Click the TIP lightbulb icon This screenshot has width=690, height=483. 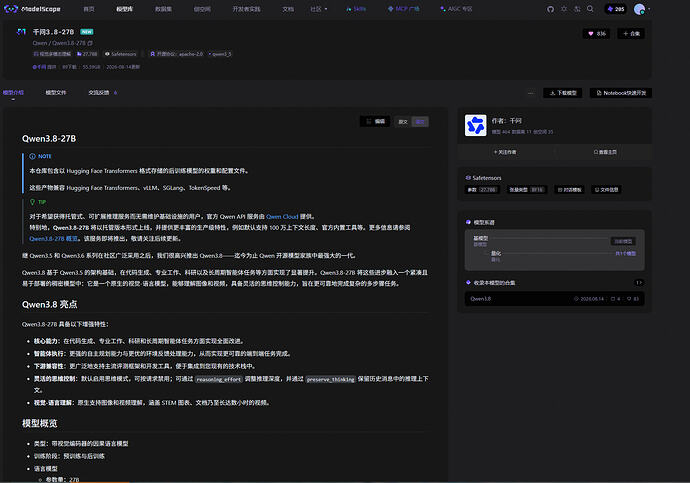(x=32, y=202)
